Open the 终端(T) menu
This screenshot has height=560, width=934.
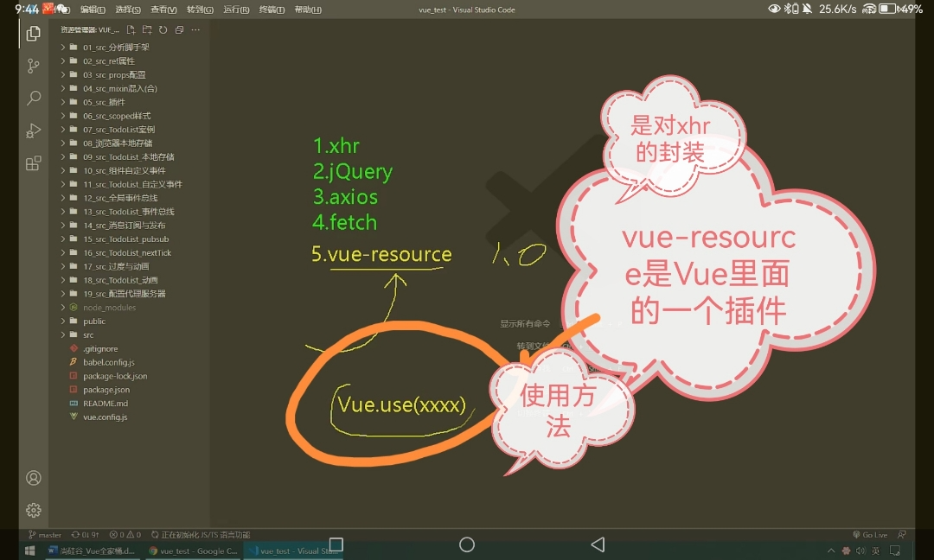click(x=272, y=10)
